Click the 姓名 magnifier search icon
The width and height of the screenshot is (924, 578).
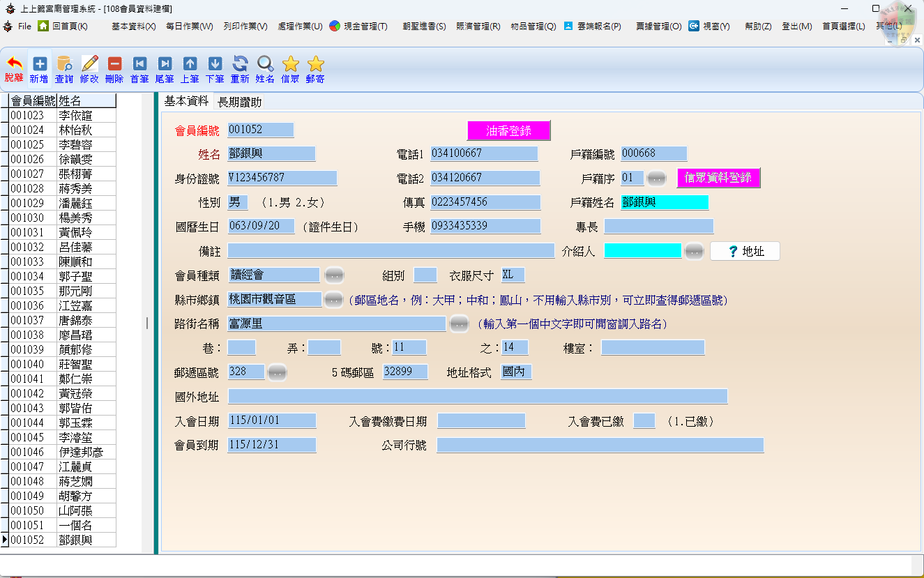point(265,64)
